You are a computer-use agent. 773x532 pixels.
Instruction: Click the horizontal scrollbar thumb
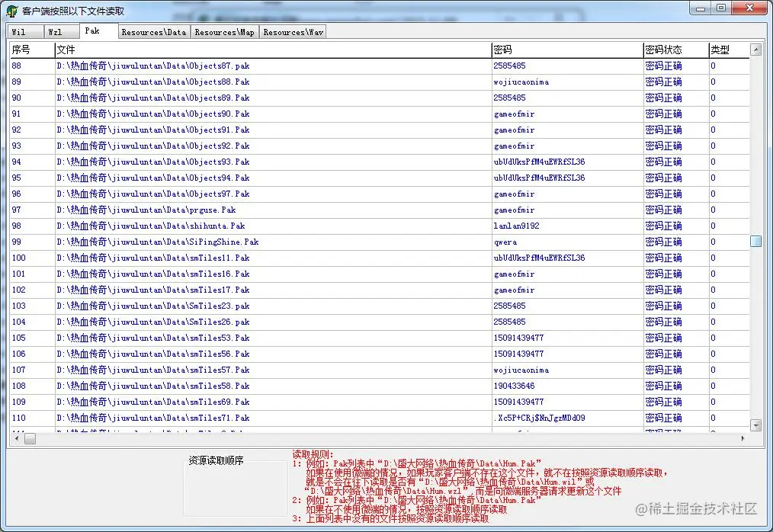(x=30, y=438)
